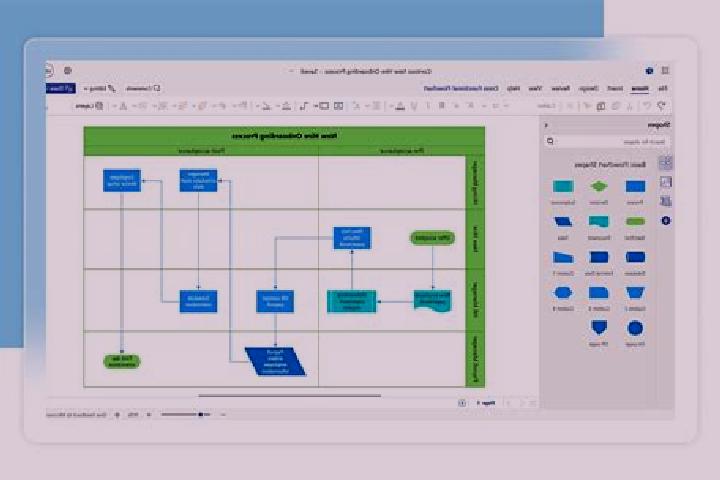
Task: Collapse the Shapes panel with chevron
Action: pyautogui.click(x=546, y=125)
